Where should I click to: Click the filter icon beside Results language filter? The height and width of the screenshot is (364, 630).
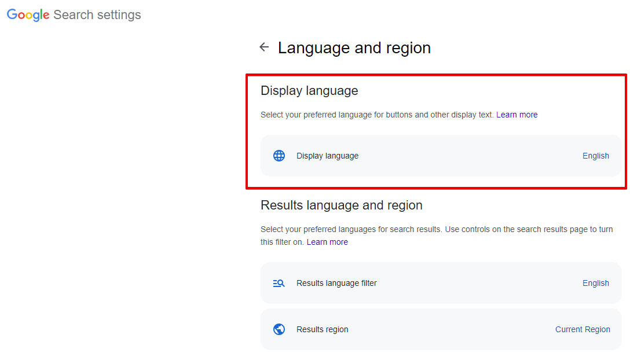click(x=279, y=283)
